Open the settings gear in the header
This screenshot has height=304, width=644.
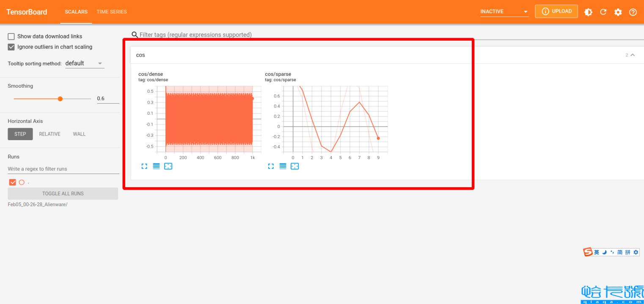point(618,12)
